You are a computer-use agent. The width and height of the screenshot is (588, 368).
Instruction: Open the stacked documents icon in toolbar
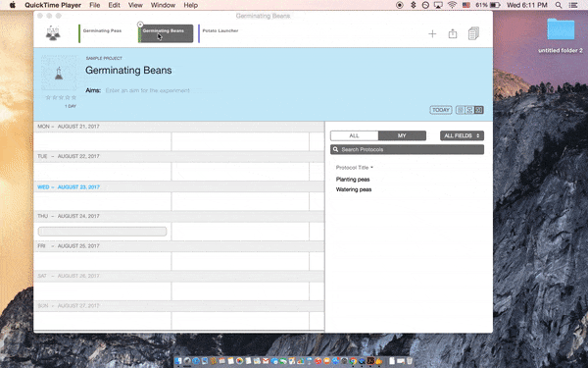click(473, 33)
